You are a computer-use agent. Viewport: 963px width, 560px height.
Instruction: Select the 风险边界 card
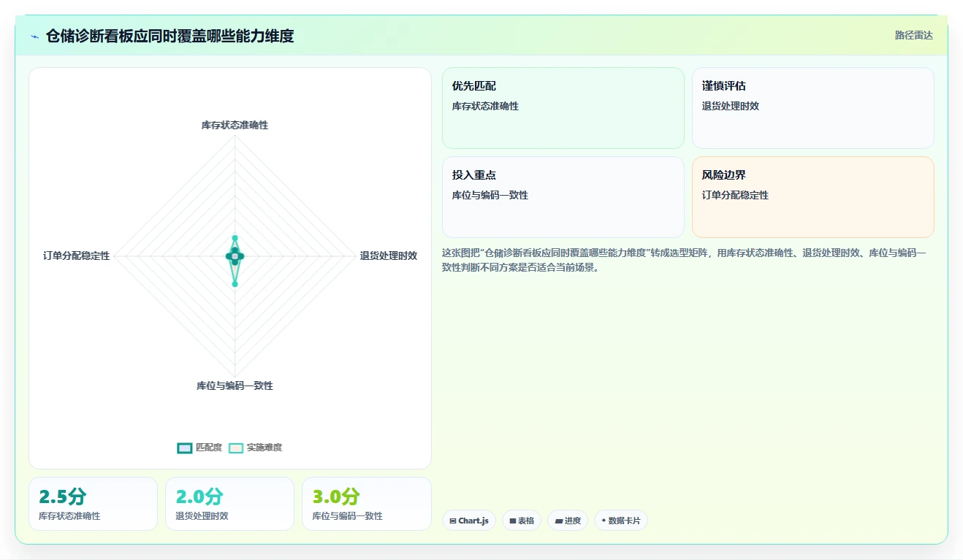[813, 197]
